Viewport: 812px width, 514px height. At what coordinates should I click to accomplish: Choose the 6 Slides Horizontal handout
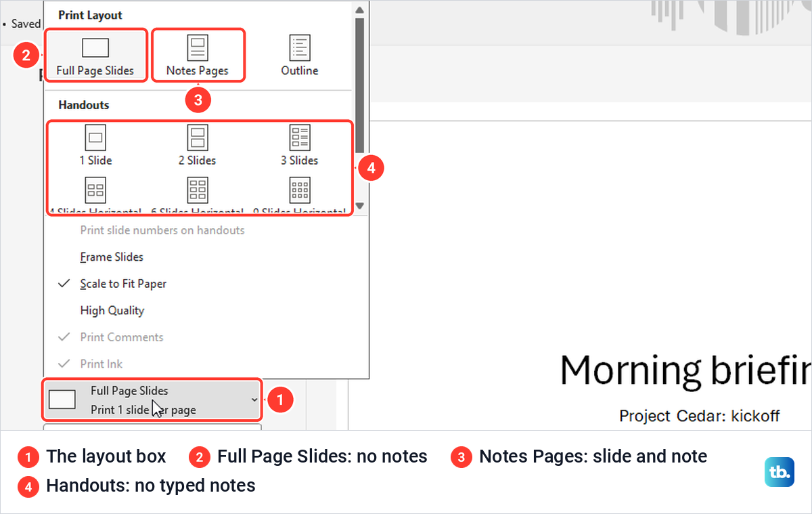(x=198, y=195)
